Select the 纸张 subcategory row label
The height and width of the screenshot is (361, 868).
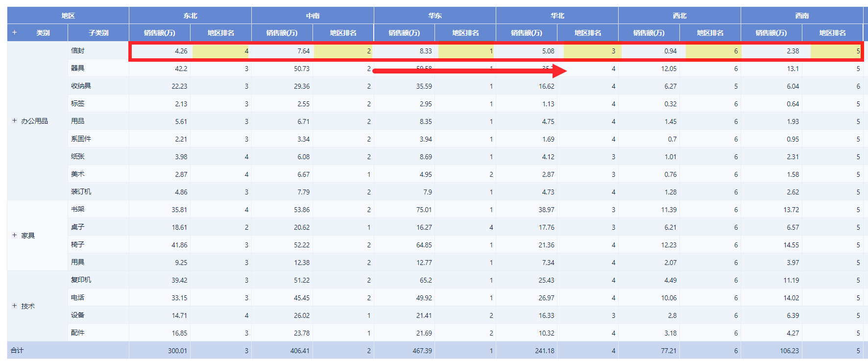click(x=78, y=156)
